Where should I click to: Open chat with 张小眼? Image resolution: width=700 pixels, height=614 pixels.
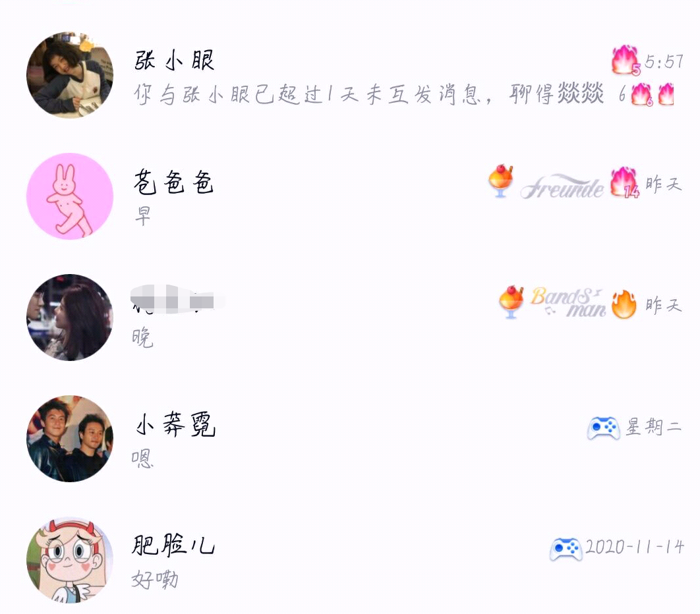pos(350,75)
